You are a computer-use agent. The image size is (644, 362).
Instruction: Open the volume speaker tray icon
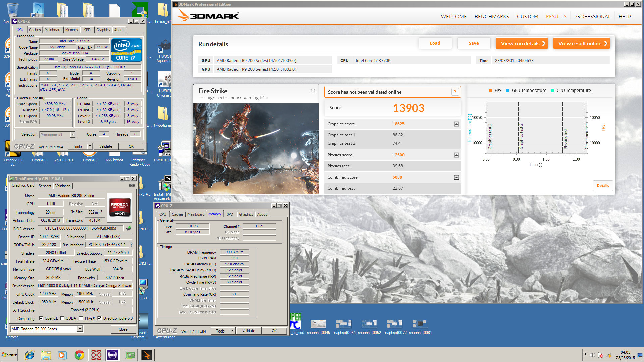[592, 355]
